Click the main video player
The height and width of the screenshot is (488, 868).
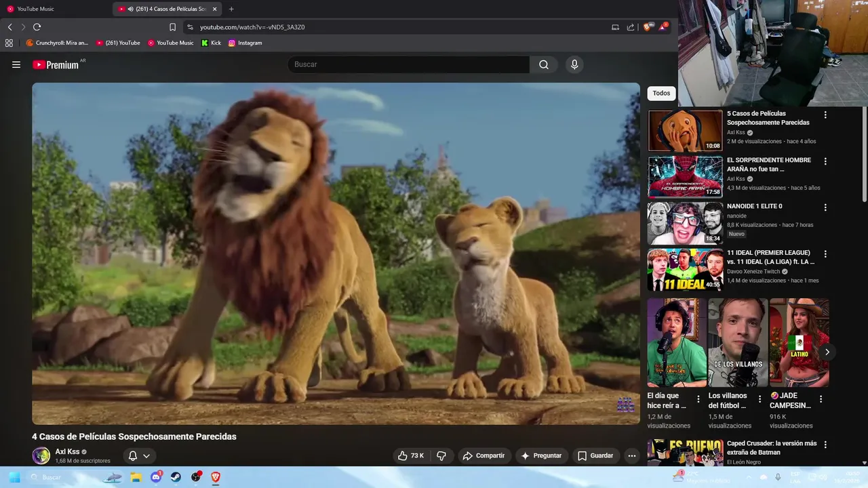pos(336,253)
